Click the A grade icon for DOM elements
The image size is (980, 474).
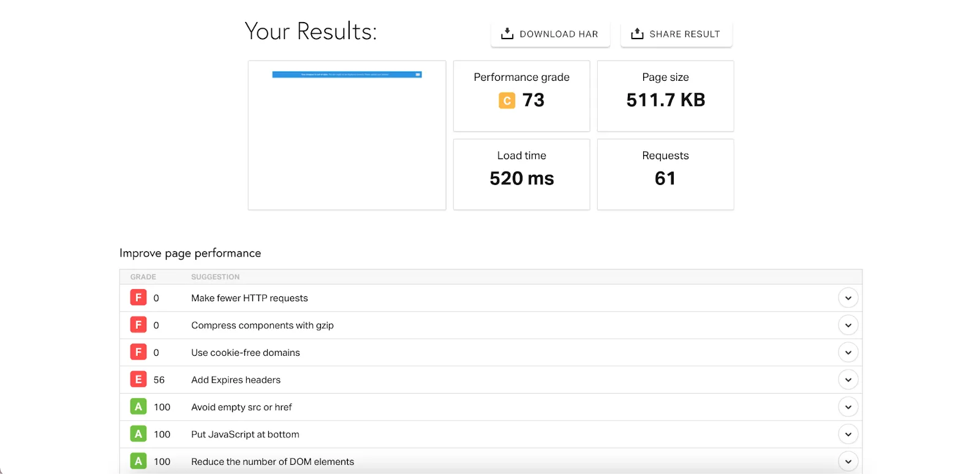click(138, 461)
